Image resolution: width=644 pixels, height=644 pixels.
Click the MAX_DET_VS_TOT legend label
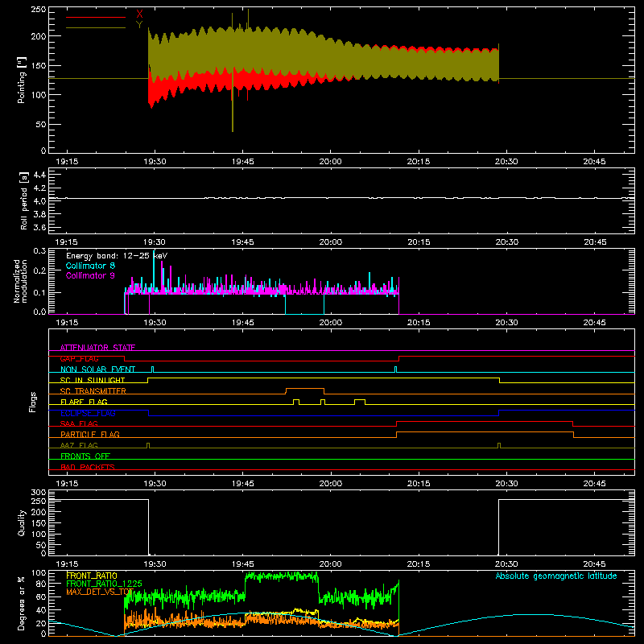pos(100,592)
